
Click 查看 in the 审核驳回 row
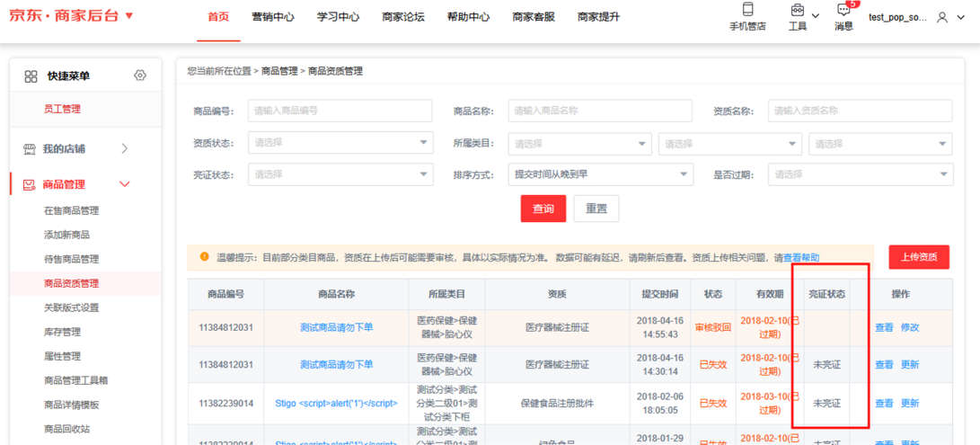[885, 327]
